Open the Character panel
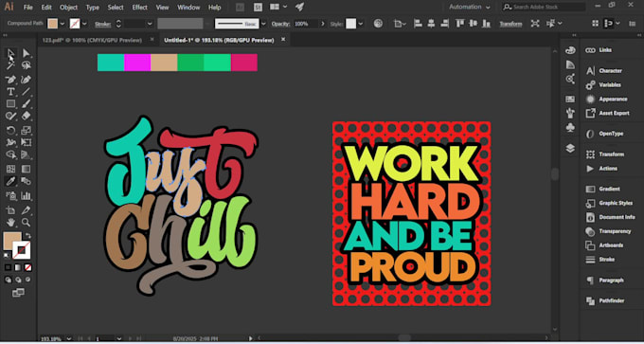 tap(610, 71)
